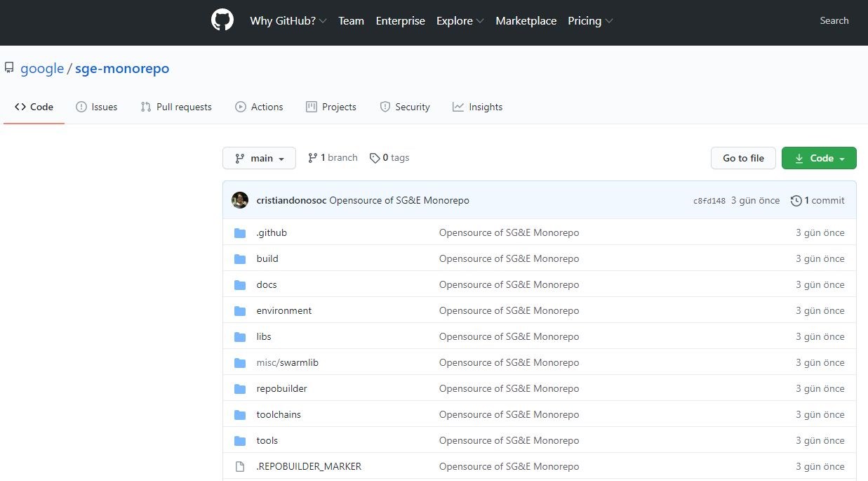Open the .github folder
Viewport: 868px width, 481px height.
point(272,232)
